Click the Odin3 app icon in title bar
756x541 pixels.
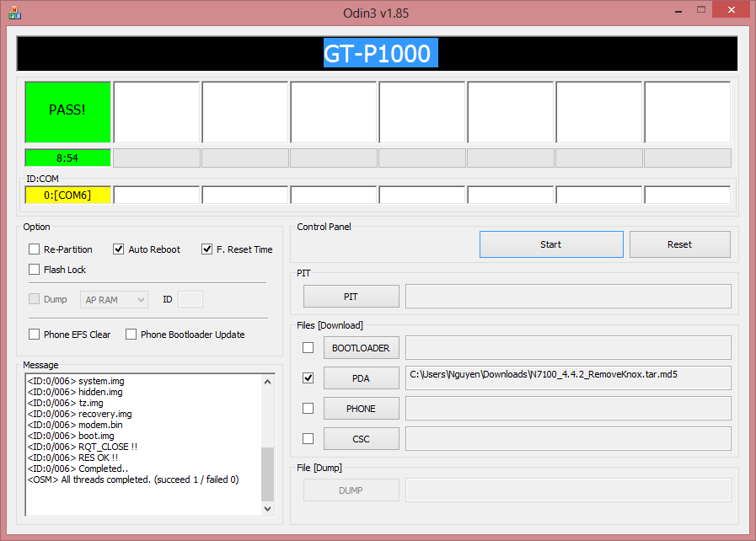14,13
